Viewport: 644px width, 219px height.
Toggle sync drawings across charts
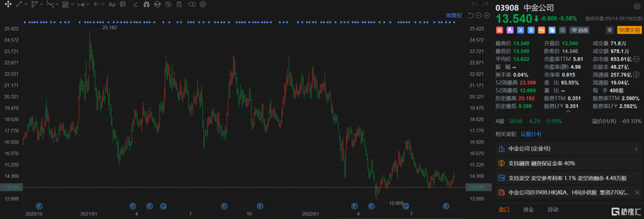[x=157, y=4]
